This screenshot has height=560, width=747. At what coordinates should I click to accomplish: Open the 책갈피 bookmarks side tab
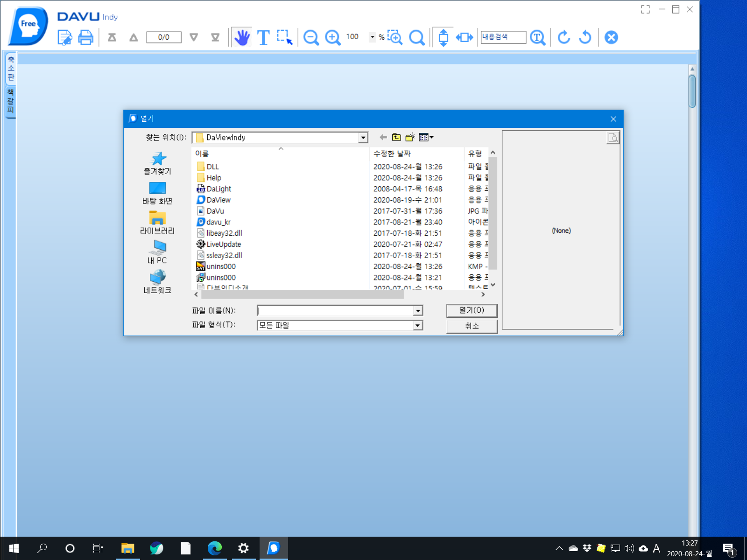(11, 101)
